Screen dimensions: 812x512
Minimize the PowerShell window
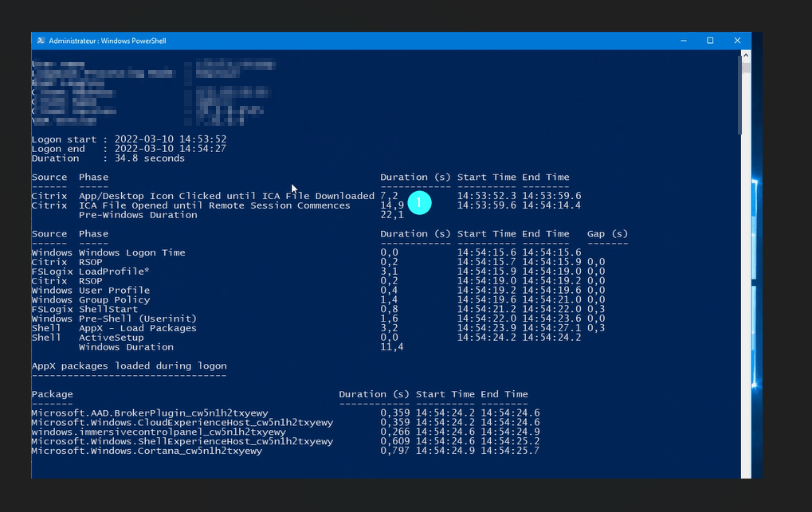pos(684,41)
